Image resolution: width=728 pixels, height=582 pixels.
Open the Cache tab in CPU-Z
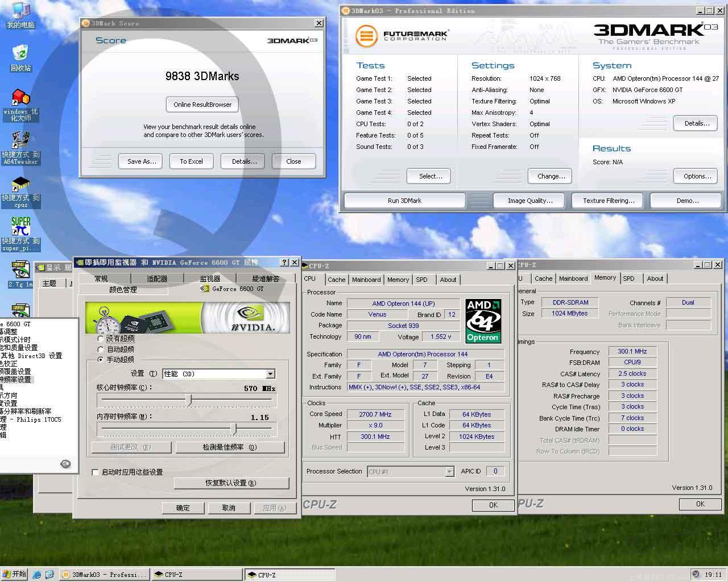336,280
